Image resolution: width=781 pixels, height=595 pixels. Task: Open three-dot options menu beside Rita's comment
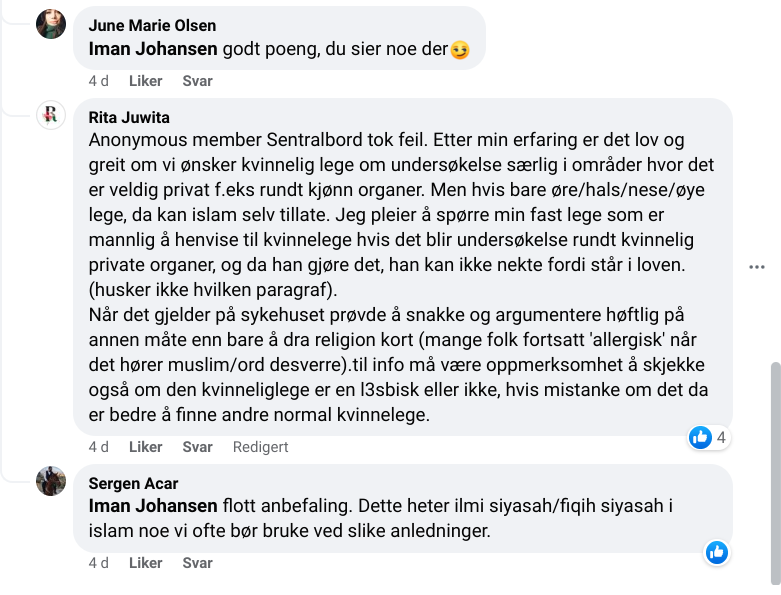click(x=758, y=267)
